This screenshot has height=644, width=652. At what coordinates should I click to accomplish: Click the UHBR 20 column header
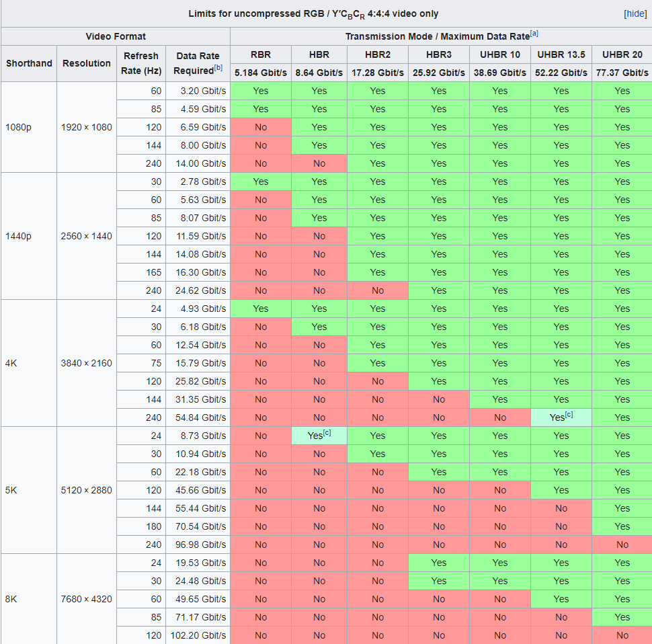622,54
